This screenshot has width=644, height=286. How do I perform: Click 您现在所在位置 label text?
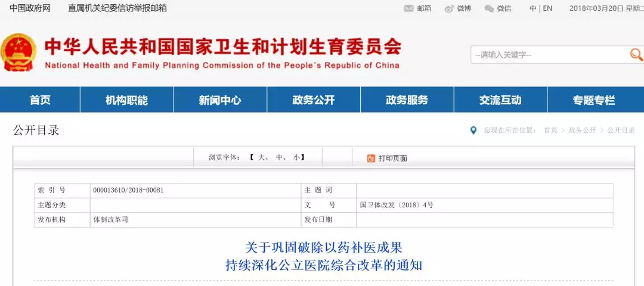(x=510, y=130)
